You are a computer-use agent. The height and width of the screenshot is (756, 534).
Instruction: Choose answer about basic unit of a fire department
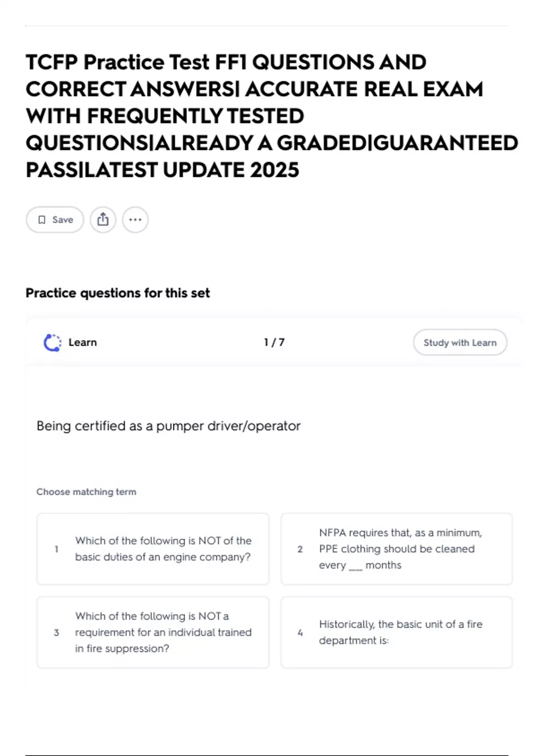[396, 632]
